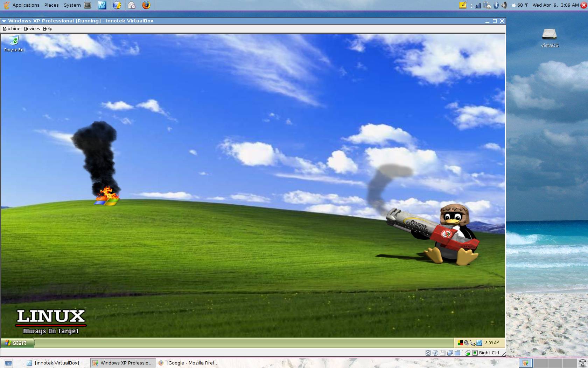Click the VirtualBox floppy disk status icon
588x368 pixels.
click(443, 353)
